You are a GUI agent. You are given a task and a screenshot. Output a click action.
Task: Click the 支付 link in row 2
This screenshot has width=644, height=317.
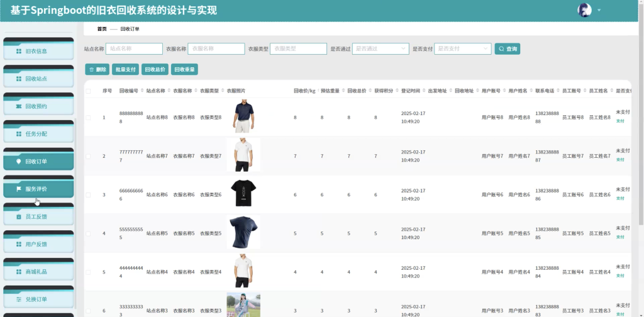pyautogui.click(x=620, y=160)
